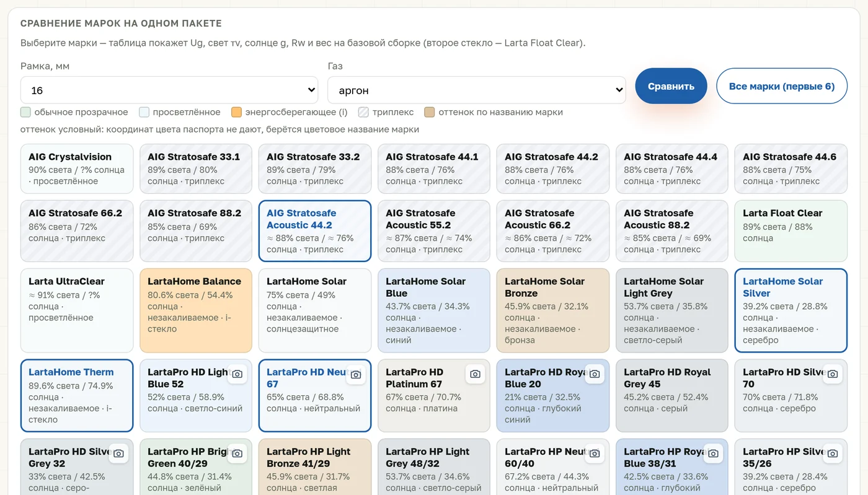Open the Рамка, мм dropdown

(169, 90)
